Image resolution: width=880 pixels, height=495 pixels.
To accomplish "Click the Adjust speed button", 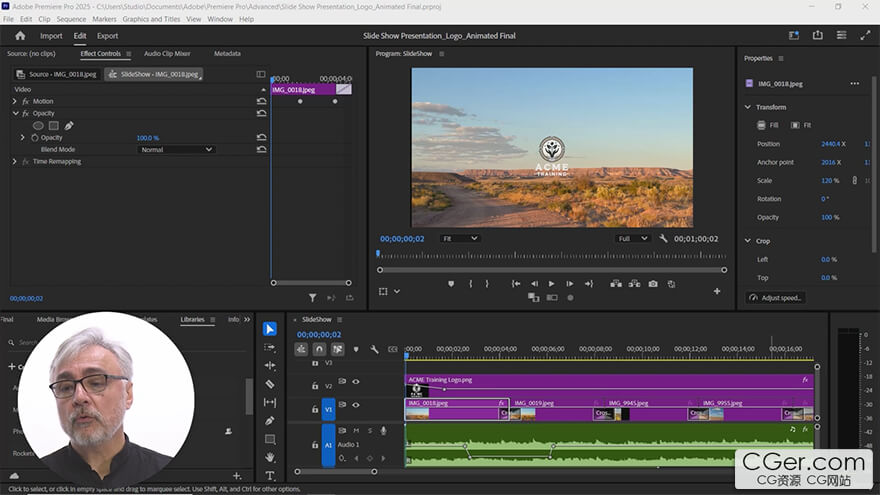I will (x=777, y=298).
